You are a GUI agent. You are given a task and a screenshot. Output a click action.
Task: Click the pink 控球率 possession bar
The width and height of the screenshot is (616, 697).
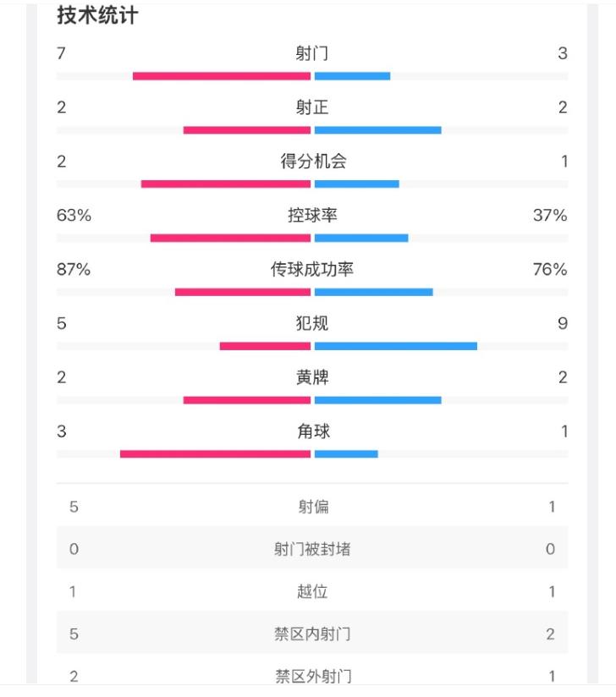click(x=230, y=239)
